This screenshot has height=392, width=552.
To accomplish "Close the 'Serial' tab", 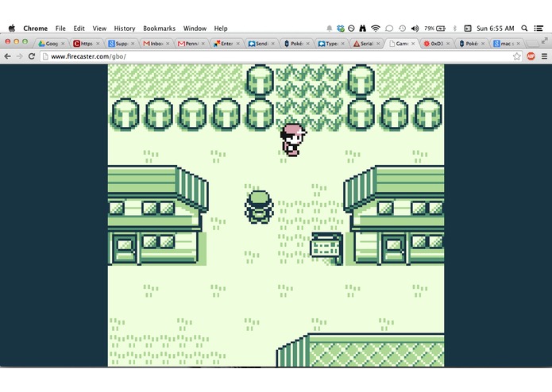I will click(x=378, y=44).
